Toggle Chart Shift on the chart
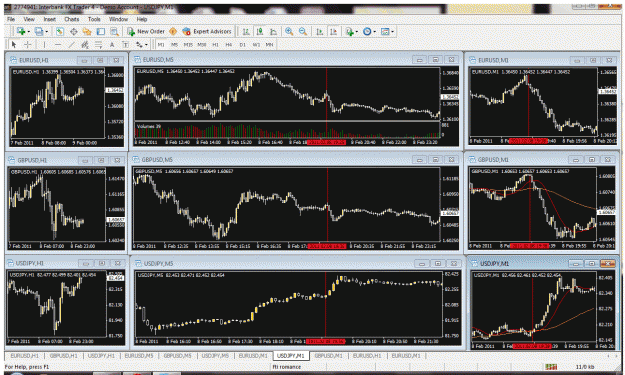 pyautogui.click(x=334, y=31)
